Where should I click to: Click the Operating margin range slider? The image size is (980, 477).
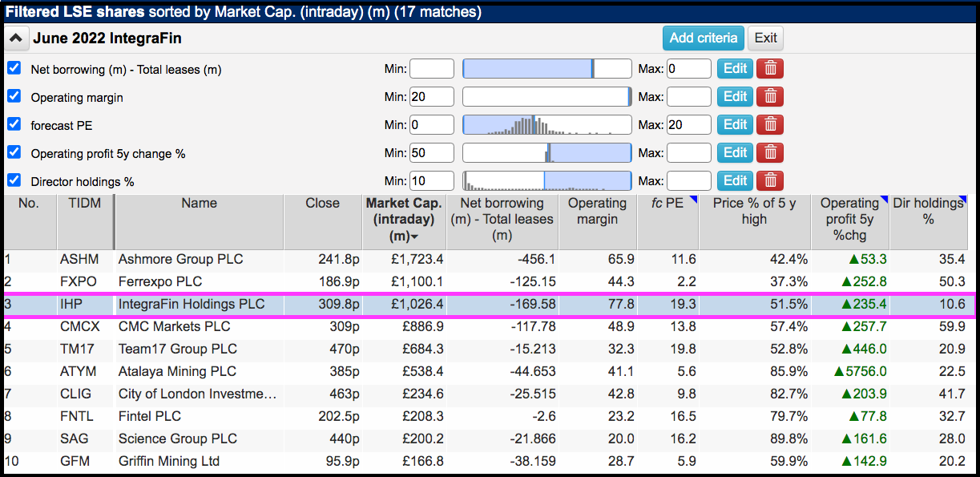point(547,97)
